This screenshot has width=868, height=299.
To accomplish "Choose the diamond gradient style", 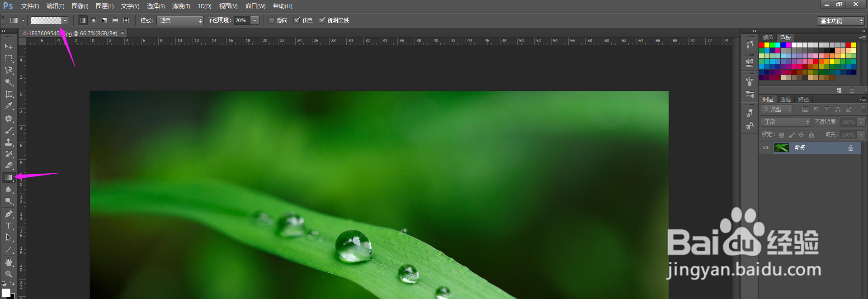I will (126, 20).
